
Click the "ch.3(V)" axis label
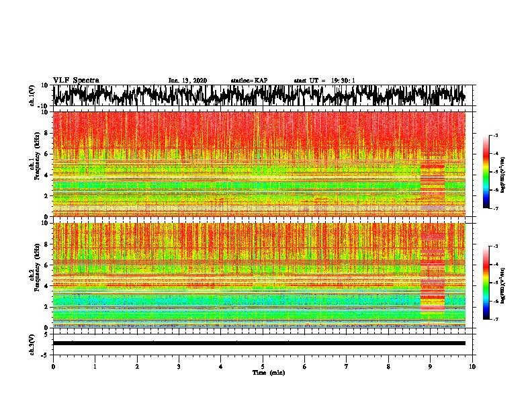pyautogui.click(x=32, y=345)
